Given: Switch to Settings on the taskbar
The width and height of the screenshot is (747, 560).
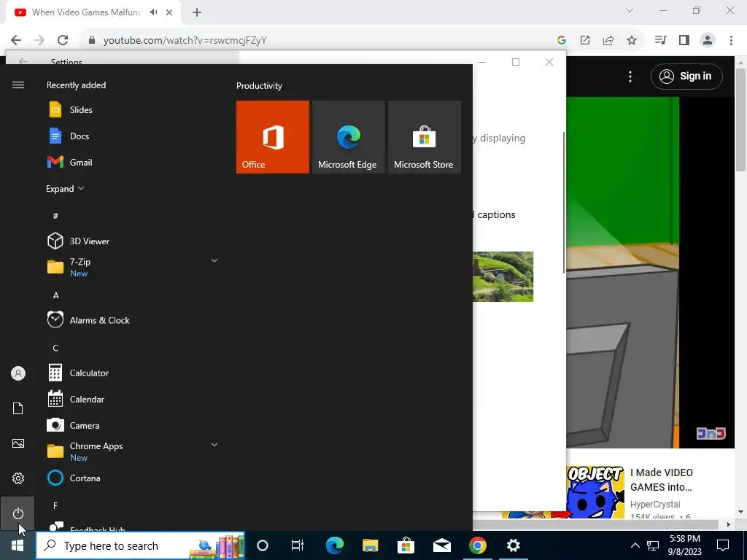Looking at the screenshot, I should click(x=513, y=545).
